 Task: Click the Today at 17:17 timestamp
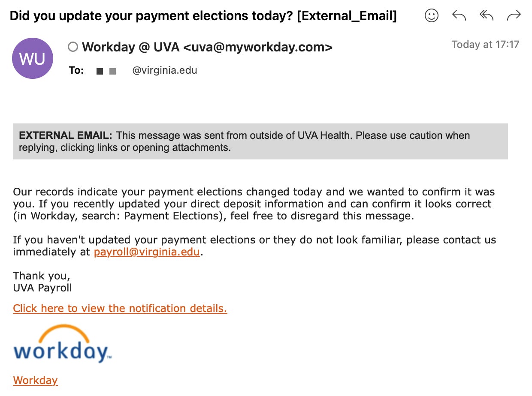[485, 45]
